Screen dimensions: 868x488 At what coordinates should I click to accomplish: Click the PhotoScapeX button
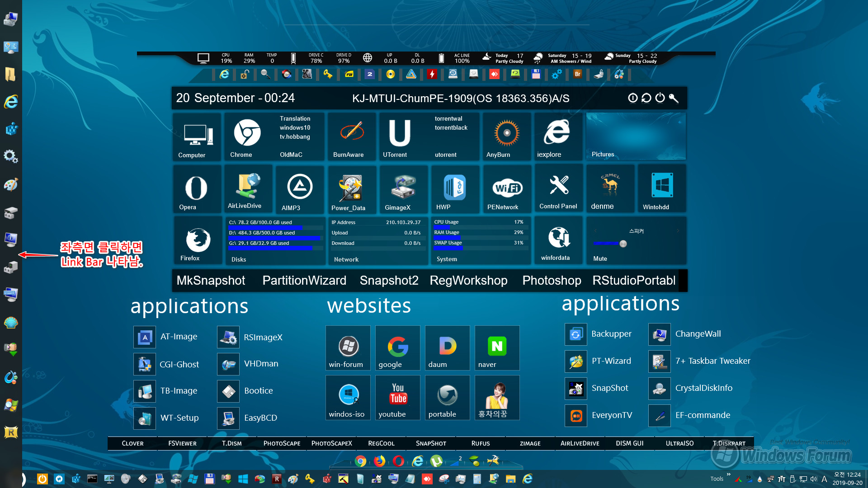(x=331, y=443)
